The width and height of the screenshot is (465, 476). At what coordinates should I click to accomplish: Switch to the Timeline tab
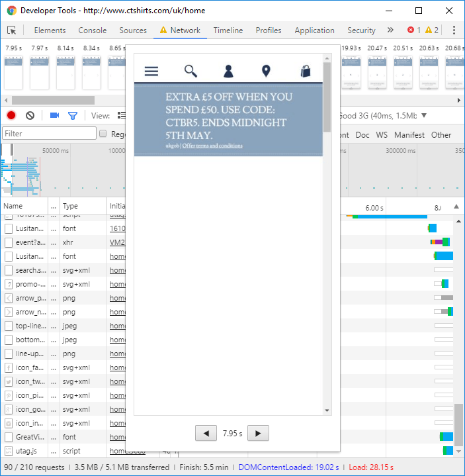228,30
